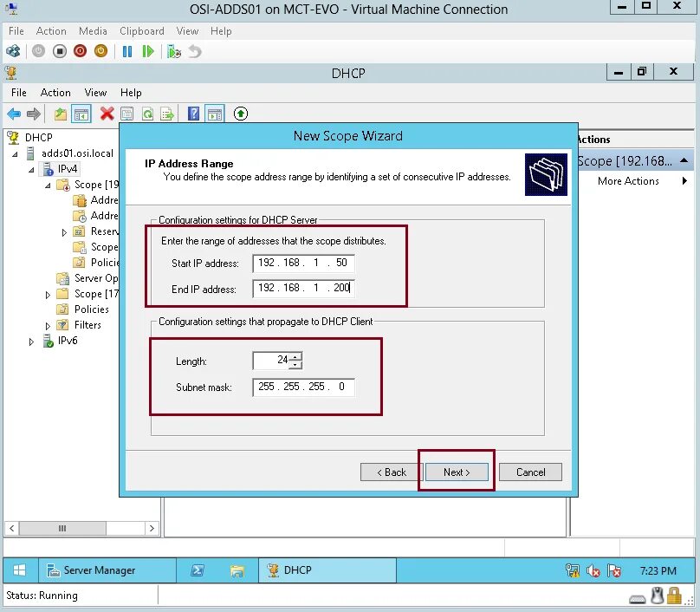Open Help with the question mark icon
This screenshot has width=700, height=612.
(x=191, y=114)
